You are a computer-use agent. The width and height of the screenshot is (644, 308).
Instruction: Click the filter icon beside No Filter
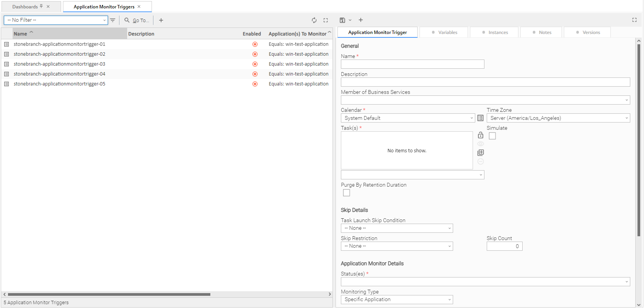113,20
